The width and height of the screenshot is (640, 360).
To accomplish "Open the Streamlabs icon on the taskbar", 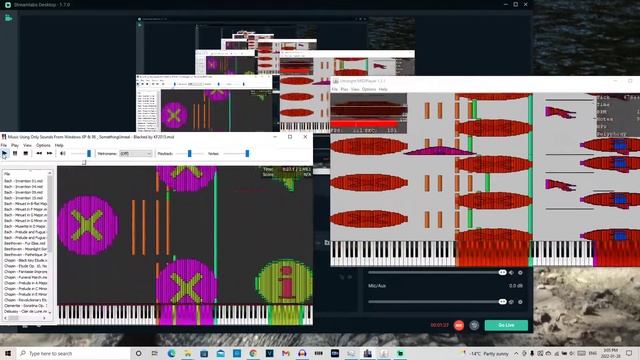I will pos(400,353).
